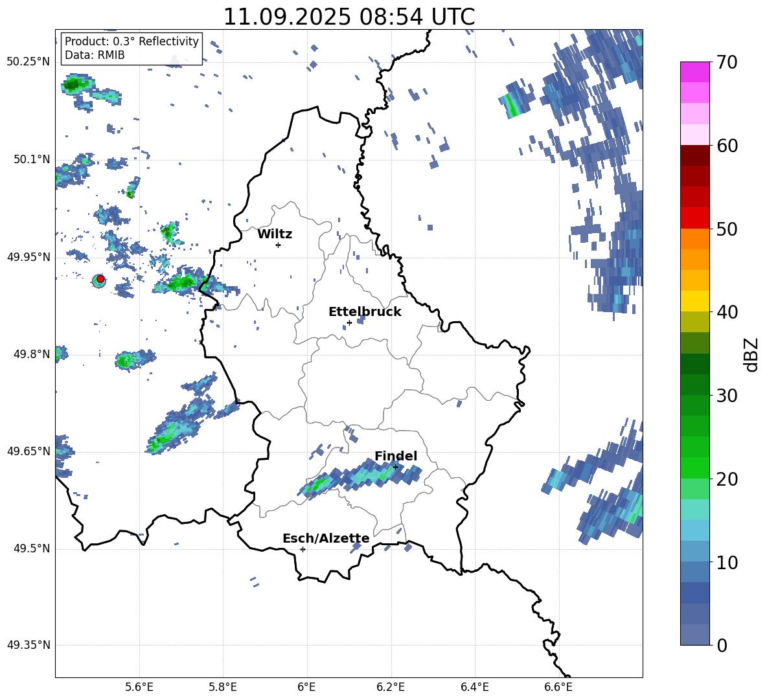Screen dimensions: 767x700
Task: Click the red dot radar marker
Action: tap(100, 279)
